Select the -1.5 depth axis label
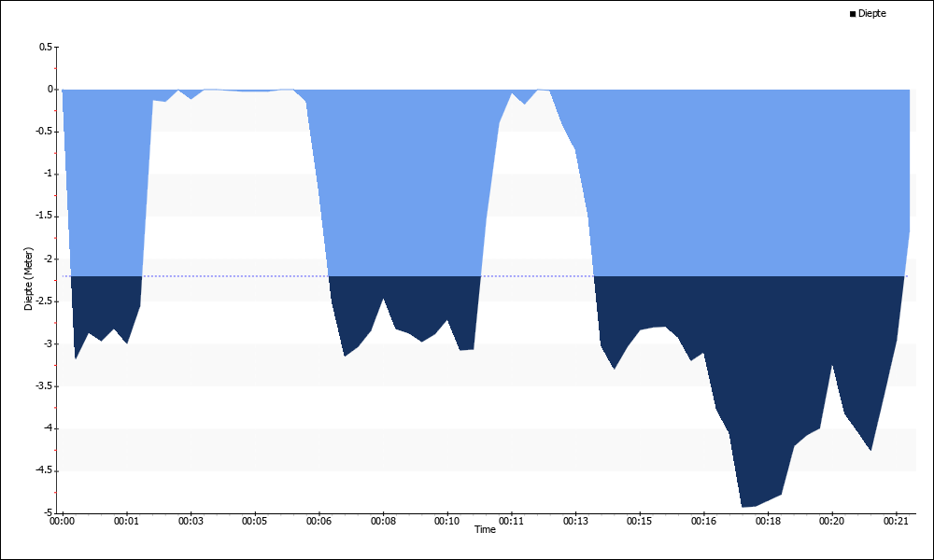The width and height of the screenshot is (934, 560). pos(44,216)
